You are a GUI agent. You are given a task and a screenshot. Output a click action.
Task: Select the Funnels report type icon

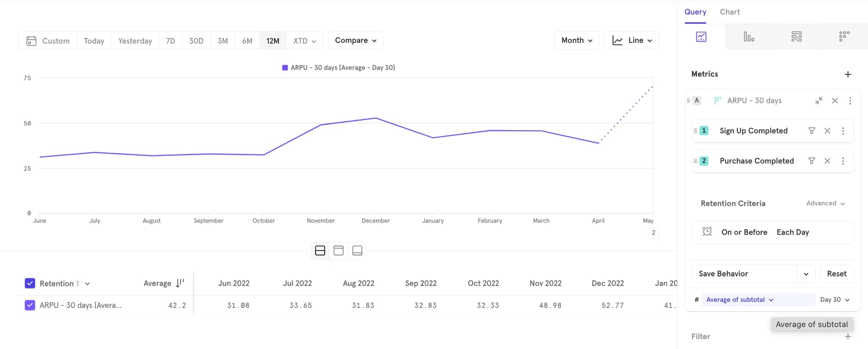click(x=748, y=37)
